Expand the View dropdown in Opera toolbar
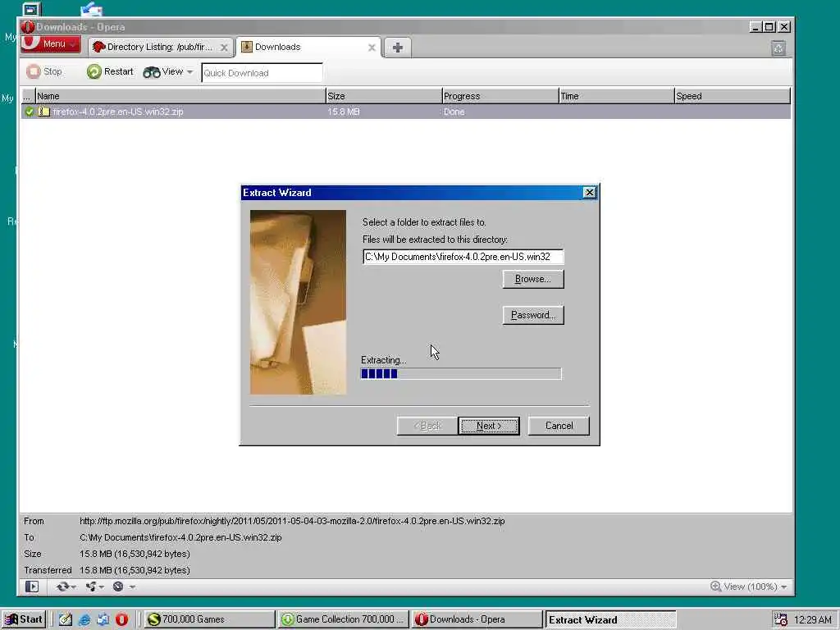This screenshot has width=840, height=630. [x=167, y=72]
